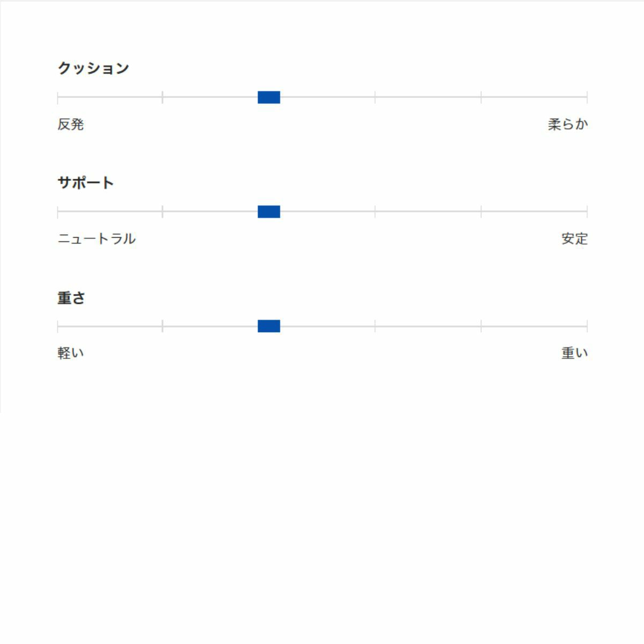This screenshot has height=644, width=644.
Task: Set クッション slider to the rightmost tick mark
Action: click(x=587, y=97)
